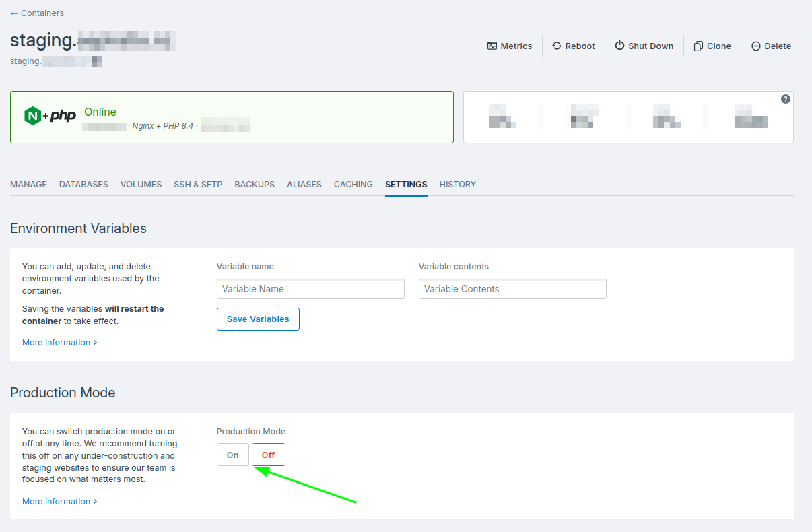812x532 pixels.
Task: Open the container Metrics view
Action: (x=510, y=46)
